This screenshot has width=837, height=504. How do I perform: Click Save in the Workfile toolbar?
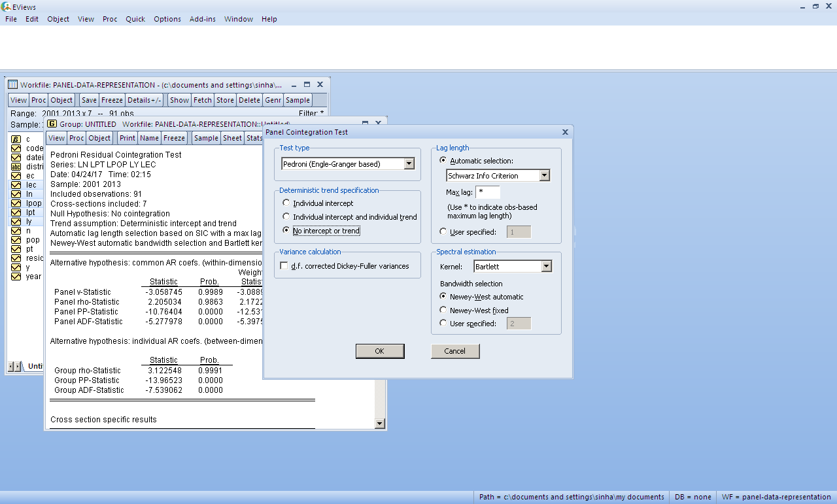pos(90,100)
